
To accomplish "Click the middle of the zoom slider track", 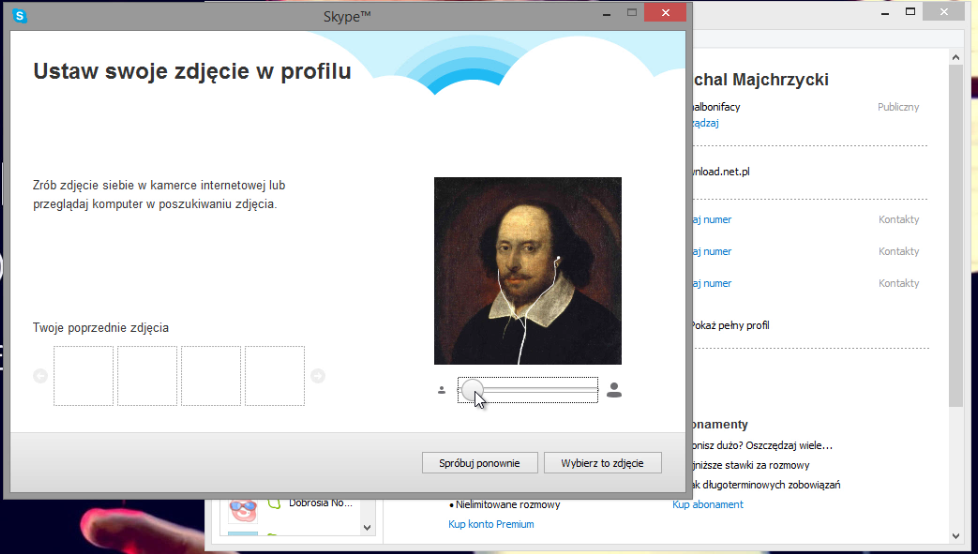I will [528, 390].
